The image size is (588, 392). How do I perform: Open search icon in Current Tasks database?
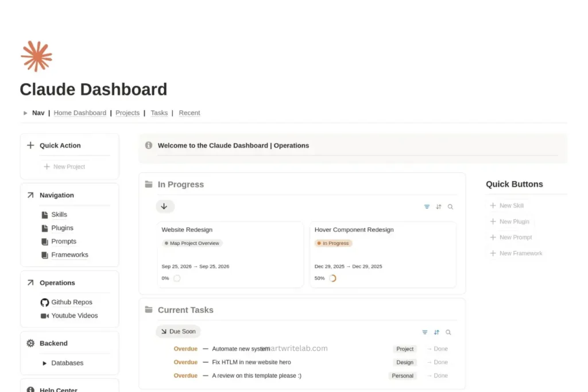click(x=448, y=332)
